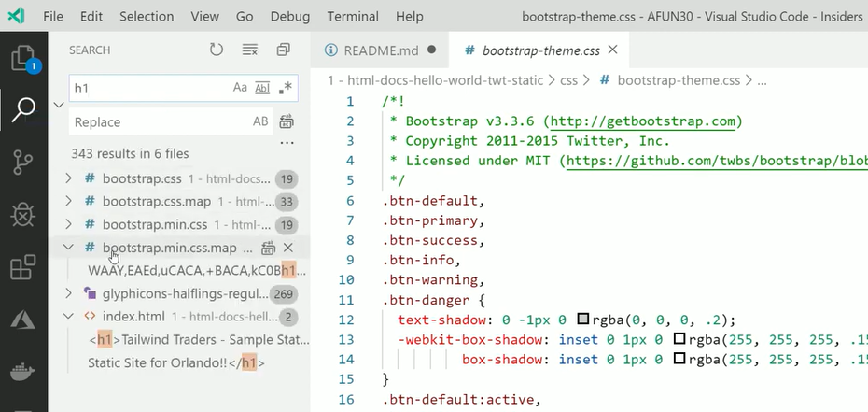This screenshot has width=868, height=412.
Task: Click the replace icon on bootstrap.min.css.map row
Action: point(268,248)
